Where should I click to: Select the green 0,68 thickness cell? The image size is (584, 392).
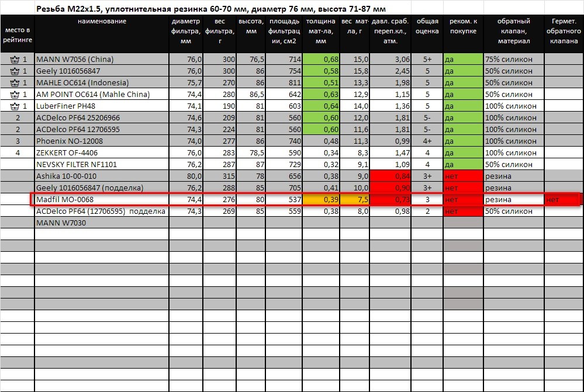click(321, 60)
